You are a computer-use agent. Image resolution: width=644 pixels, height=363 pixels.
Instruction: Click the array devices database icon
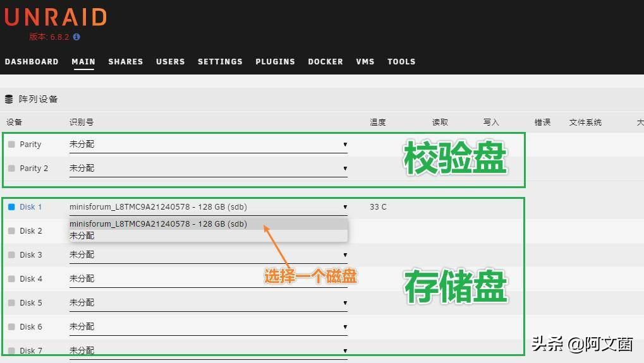(9, 99)
